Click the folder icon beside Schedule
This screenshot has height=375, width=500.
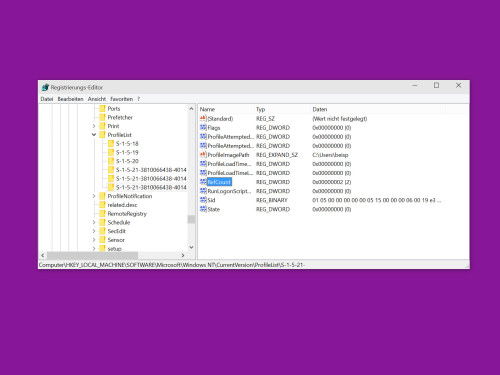pyautogui.click(x=102, y=222)
